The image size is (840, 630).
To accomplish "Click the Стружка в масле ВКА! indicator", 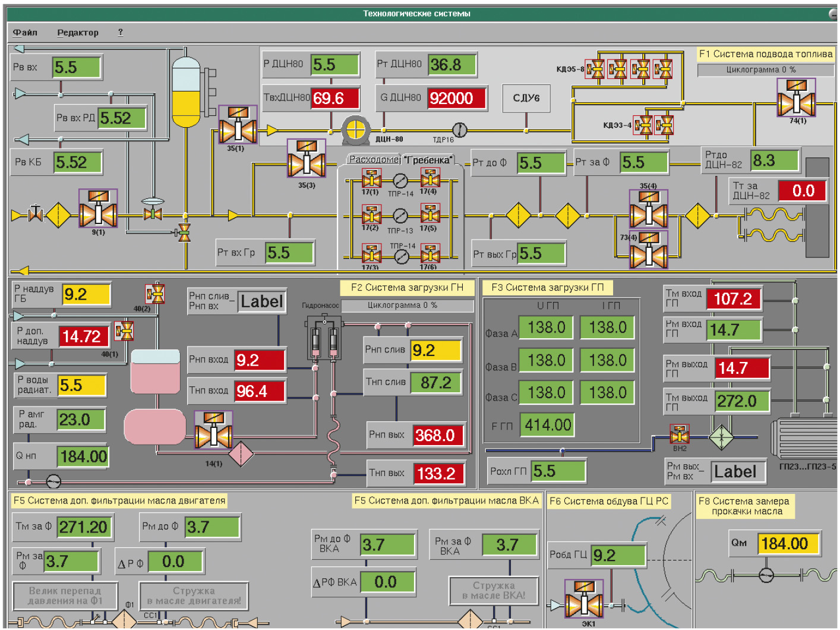I will (x=494, y=590).
